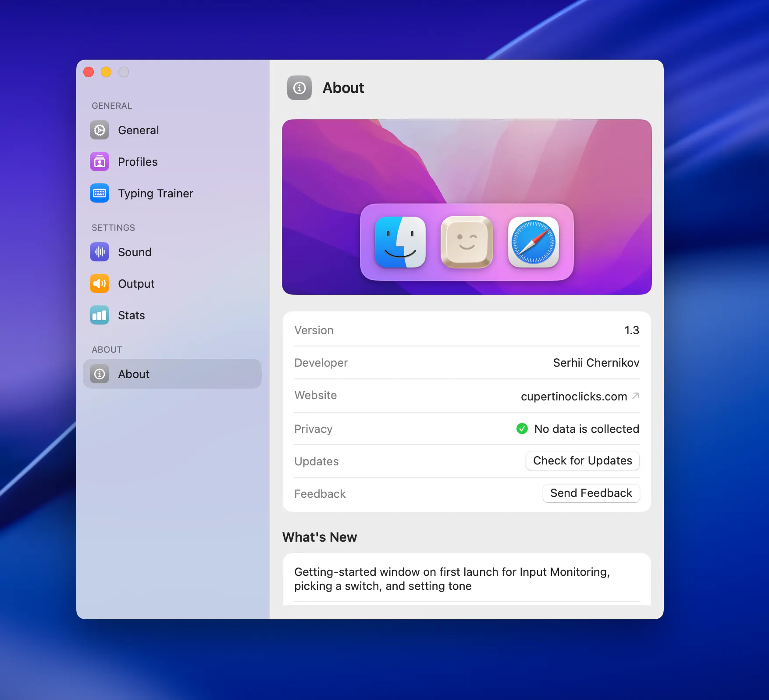Go to Sound settings
The image size is (769, 700).
pyautogui.click(x=172, y=252)
